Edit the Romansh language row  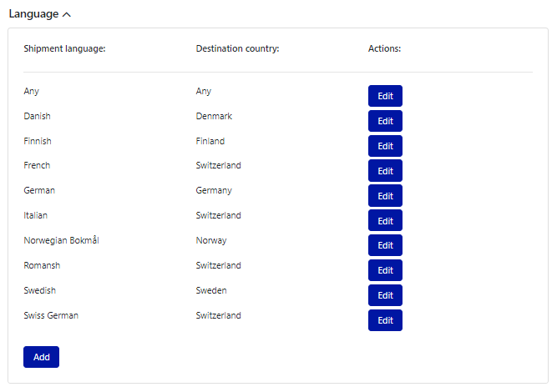[x=385, y=270]
